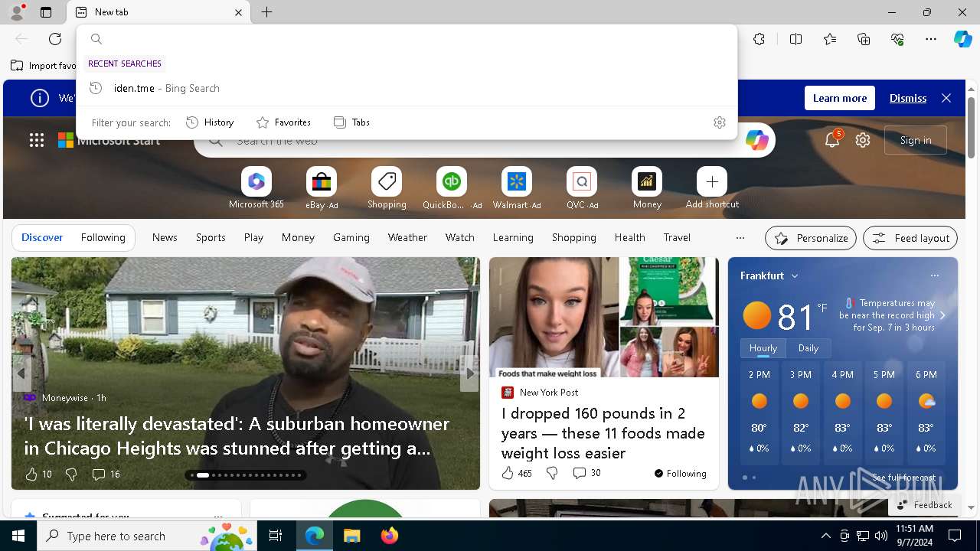
Task: Select the Following tab
Action: pos(103,237)
